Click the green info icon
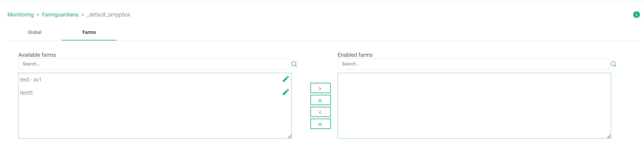Viewport: 644px width, 145px height. 636,15
